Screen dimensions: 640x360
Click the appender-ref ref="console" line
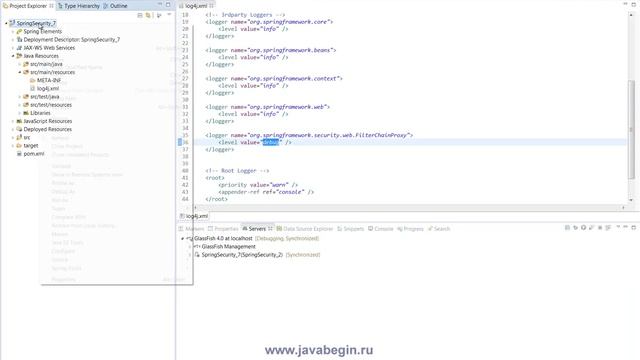[x=266, y=192]
